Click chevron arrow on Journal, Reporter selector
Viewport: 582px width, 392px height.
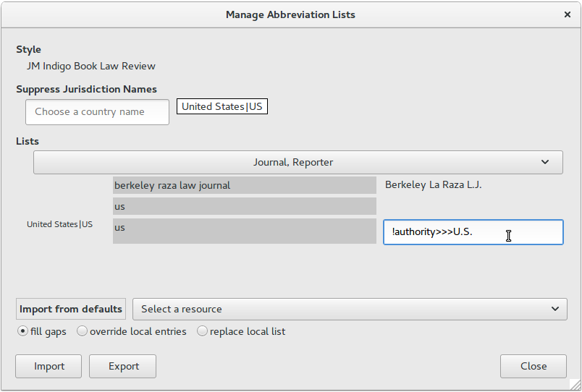pyautogui.click(x=545, y=162)
